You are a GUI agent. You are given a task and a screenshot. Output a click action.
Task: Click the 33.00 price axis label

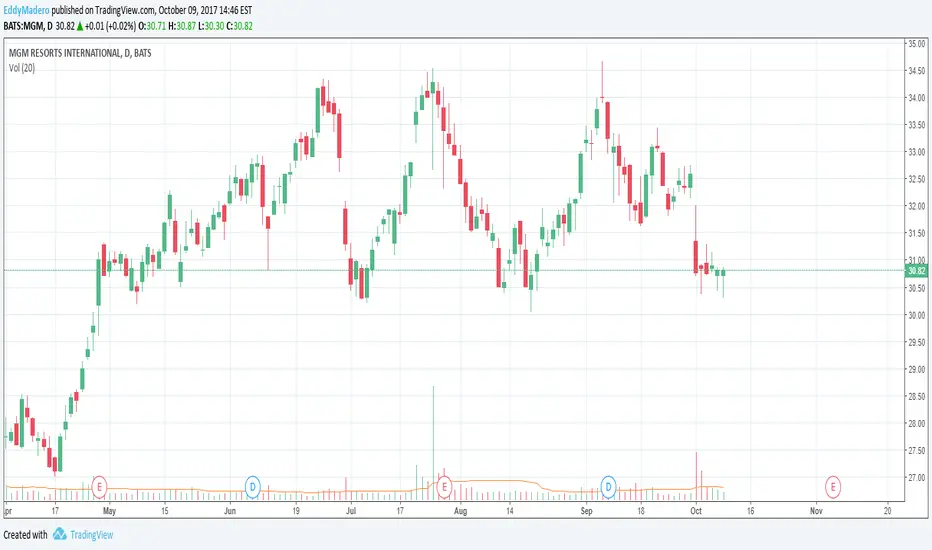[917, 152]
